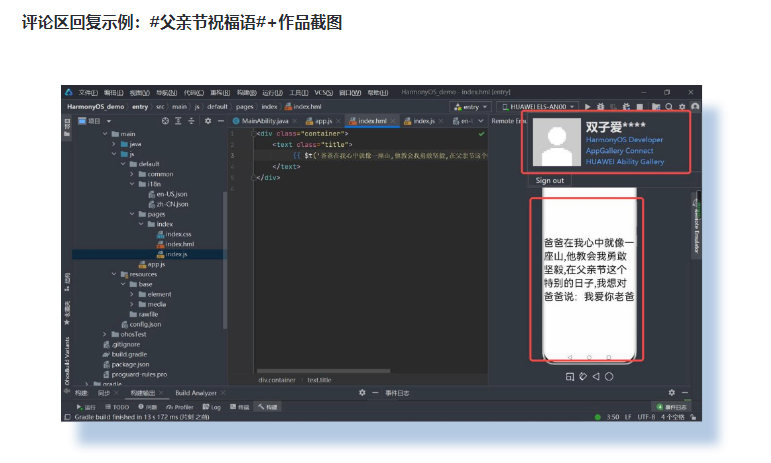Open the HUAWEI ELS-AN00 device dropdown

(x=537, y=107)
